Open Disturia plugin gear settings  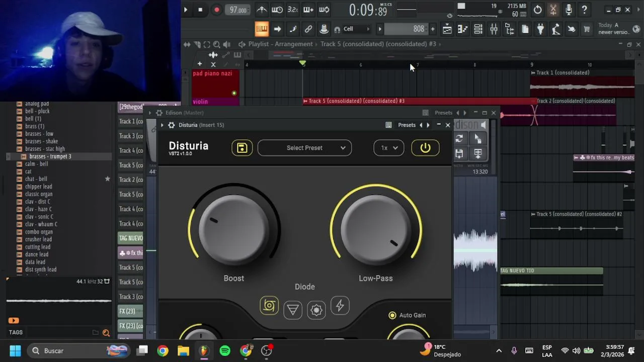point(172,125)
